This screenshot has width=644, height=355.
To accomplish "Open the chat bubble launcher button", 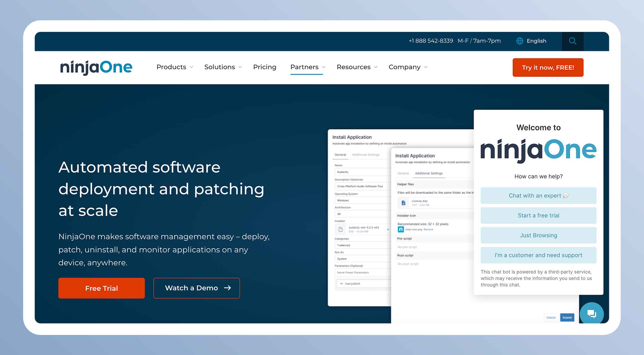I will point(591,314).
